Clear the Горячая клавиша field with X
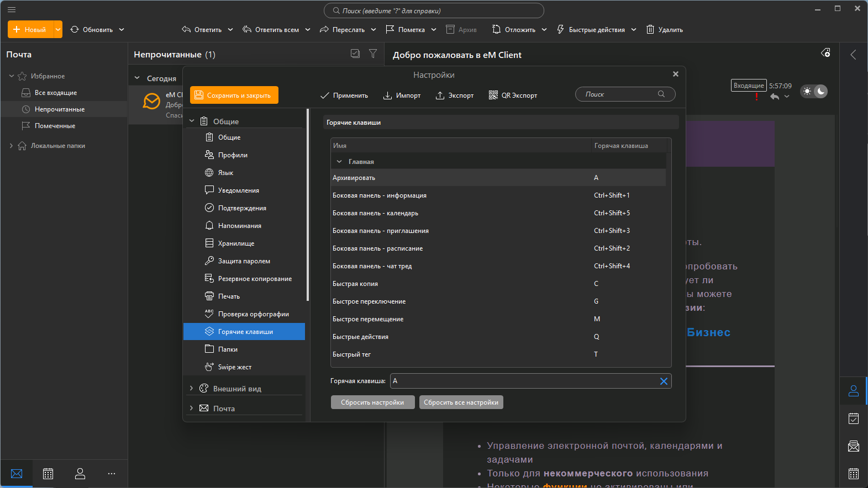This screenshot has width=868, height=488. point(664,381)
